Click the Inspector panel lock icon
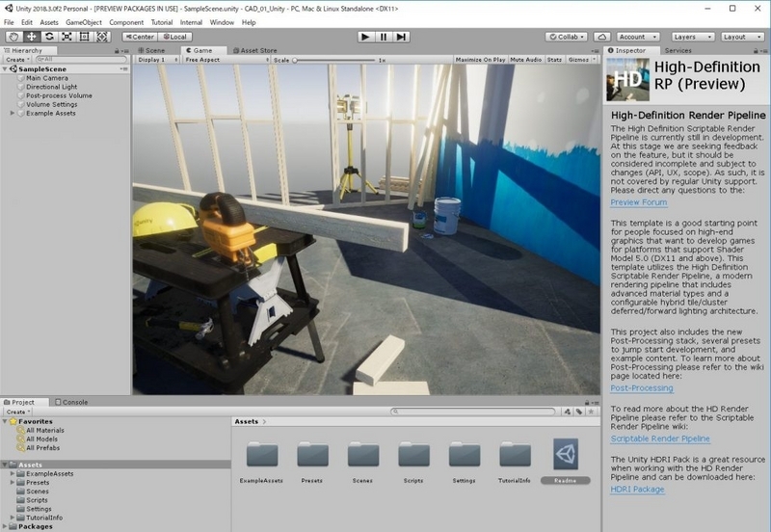The height and width of the screenshot is (532, 771). tap(756, 51)
